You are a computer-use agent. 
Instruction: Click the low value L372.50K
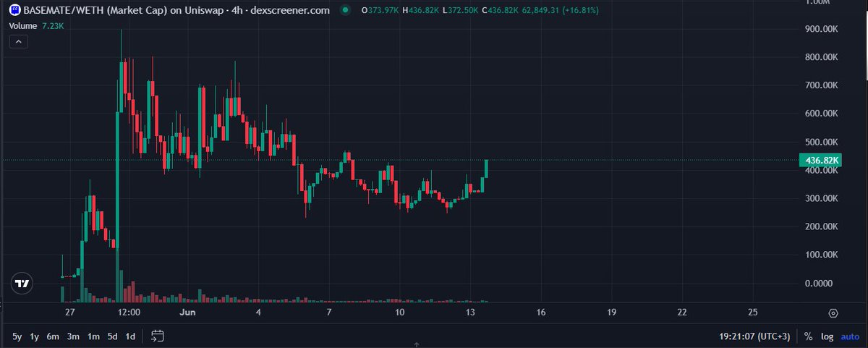click(x=461, y=11)
